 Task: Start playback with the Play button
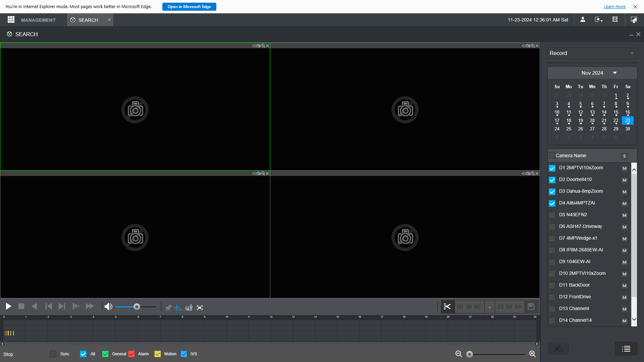(x=8, y=306)
